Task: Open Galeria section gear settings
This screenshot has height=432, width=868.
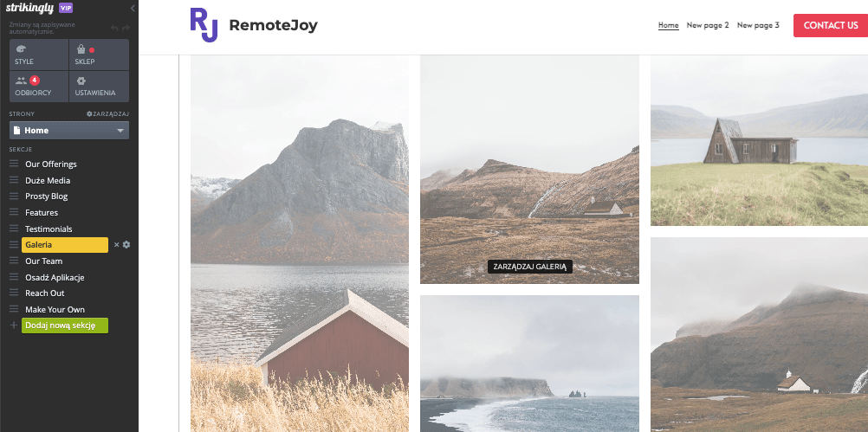Action: pyautogui.click(x=126, y=244)
